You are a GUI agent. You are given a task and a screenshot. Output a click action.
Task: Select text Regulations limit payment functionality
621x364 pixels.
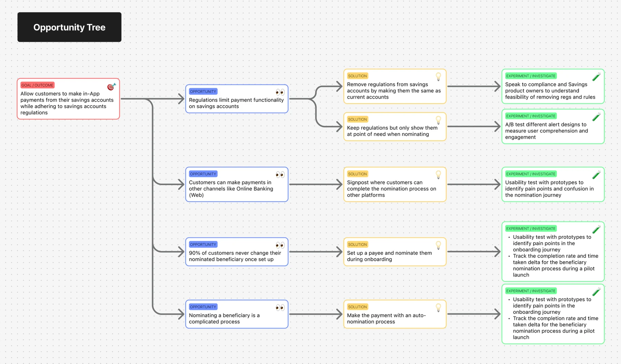(x=236, y=103)
